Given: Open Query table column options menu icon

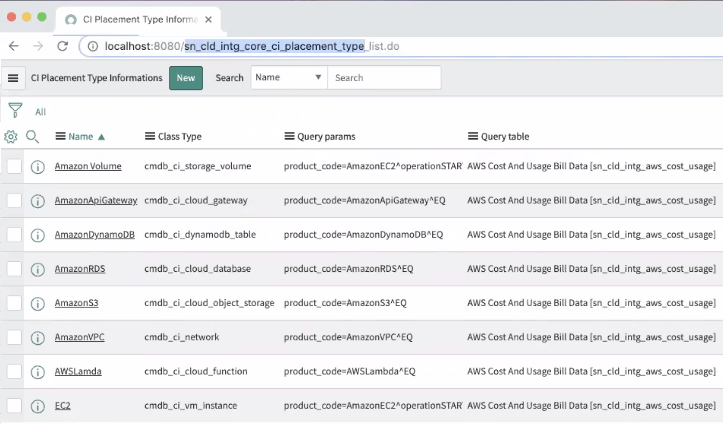Looking at the screenshot, I should [473, 136].
